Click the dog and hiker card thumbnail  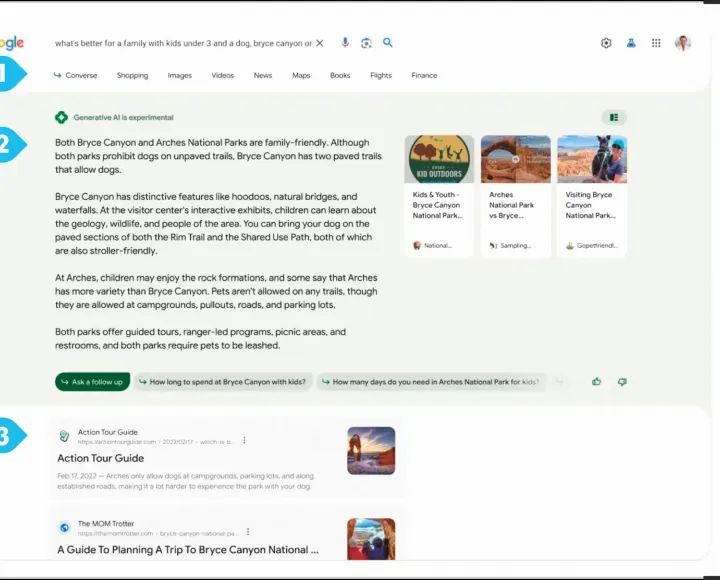pos(592,159)
